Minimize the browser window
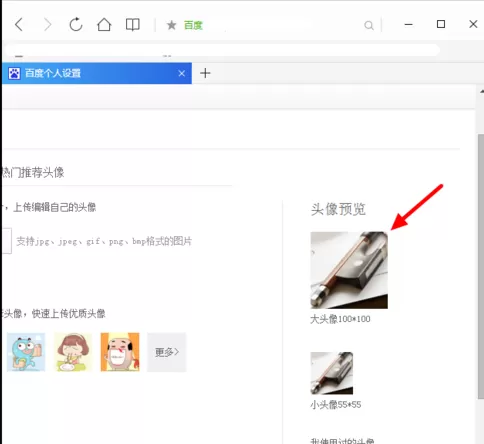The width and height of the screenshot is (484, 444). click(x=409, y=24)
